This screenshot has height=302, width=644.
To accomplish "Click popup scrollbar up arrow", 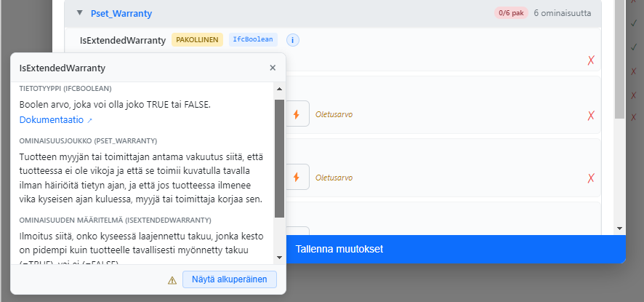I will [x=279, y=90].
